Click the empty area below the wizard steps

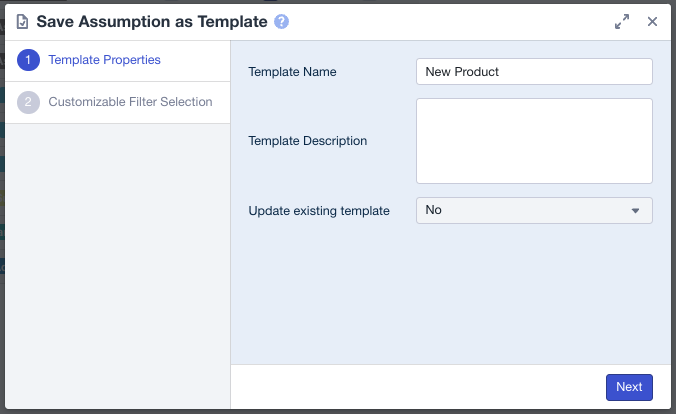[115, 260]
